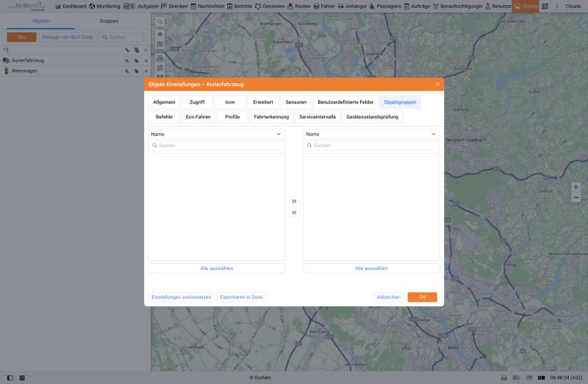The height and width of the screenshot is (384, 588).
Task: Click the left list Suchen field
Action: pos(216,145)
